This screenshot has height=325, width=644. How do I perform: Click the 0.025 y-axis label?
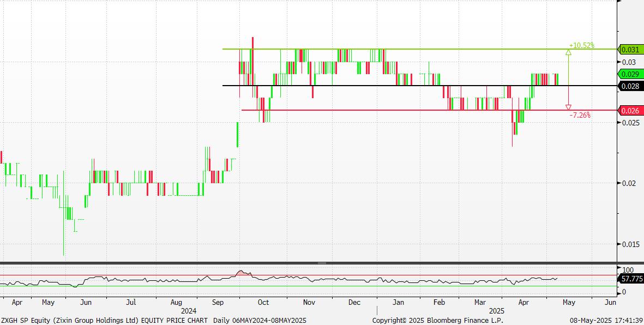630,123
